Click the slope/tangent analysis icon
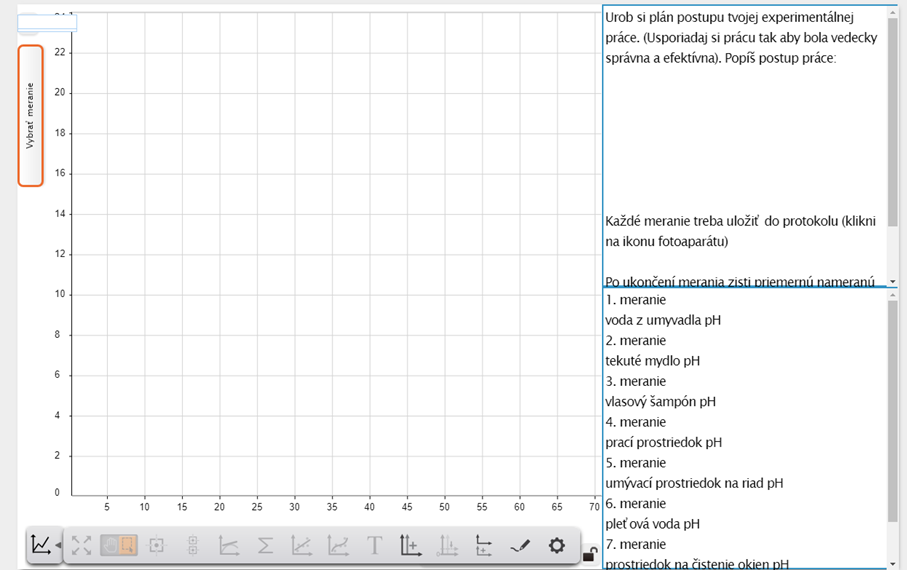The image size is (907, 570). click(229, 546)
